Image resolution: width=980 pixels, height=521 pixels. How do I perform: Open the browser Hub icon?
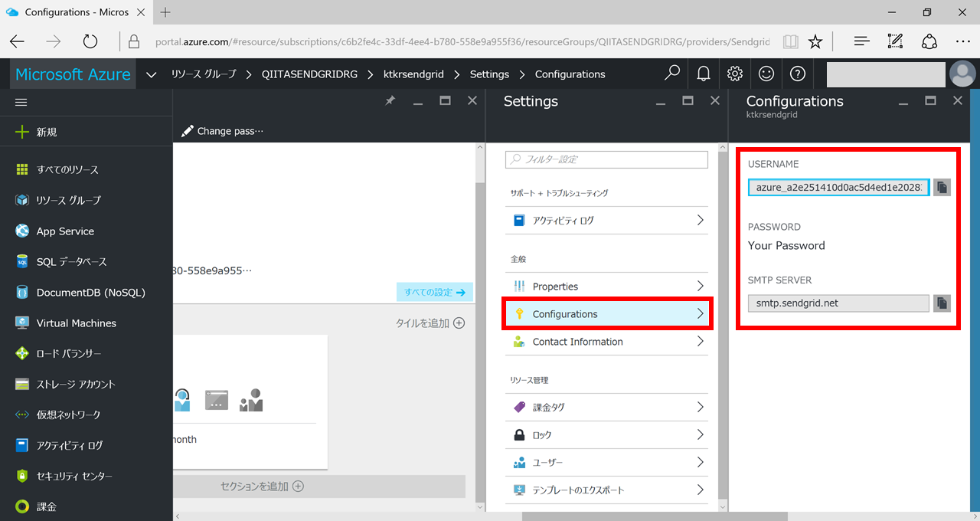tap(861, 41)
